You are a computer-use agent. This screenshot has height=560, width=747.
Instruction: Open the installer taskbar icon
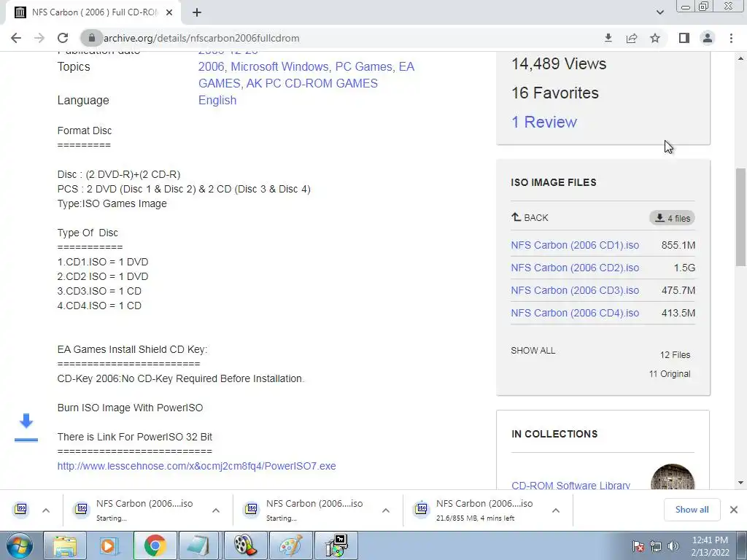pos(336,545)
